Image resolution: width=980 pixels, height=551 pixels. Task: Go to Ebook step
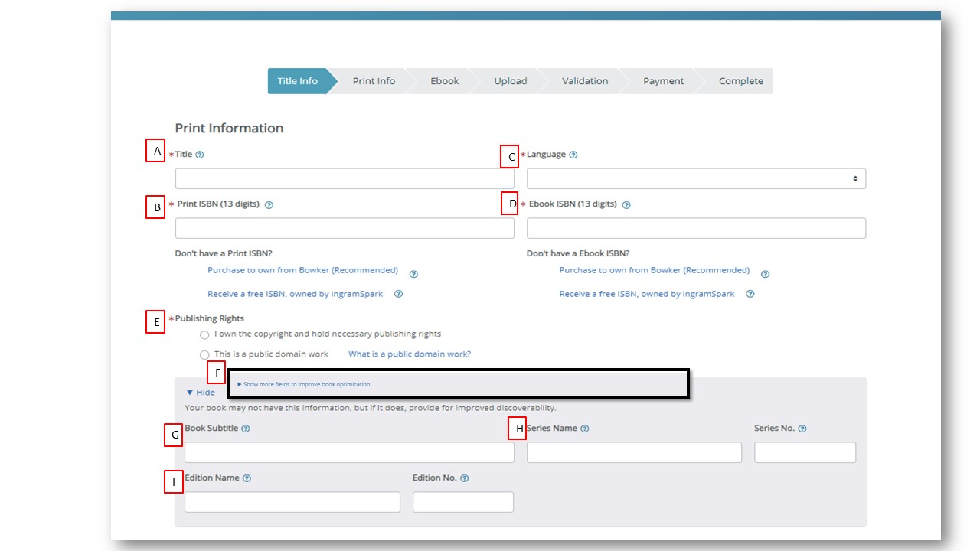click(x=445, y=81)
